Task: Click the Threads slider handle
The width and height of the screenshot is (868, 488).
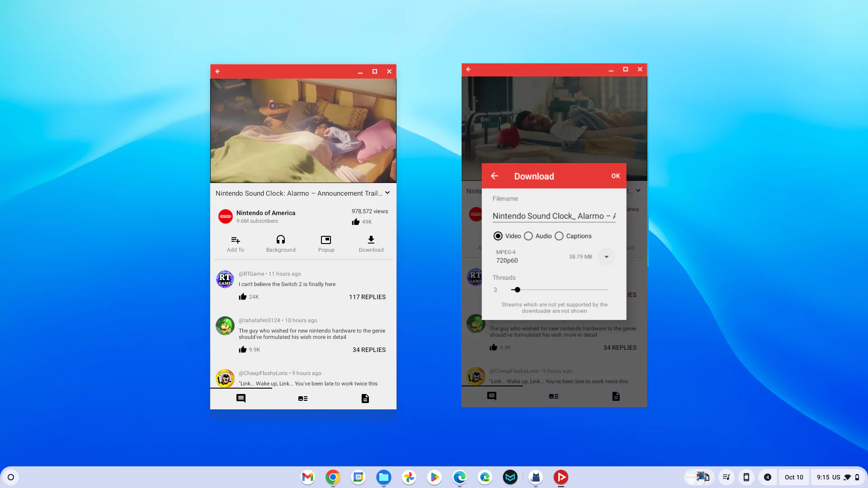Action: (x=517, y=290)
